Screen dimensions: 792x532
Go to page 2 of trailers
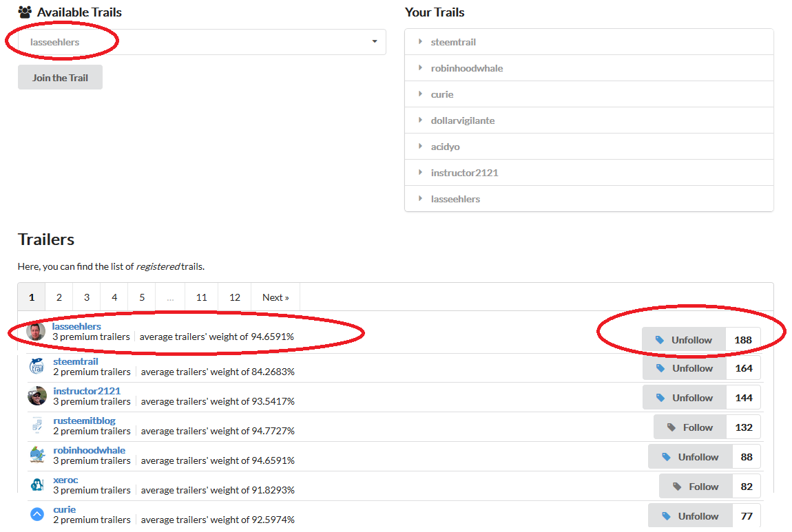(59, 297)
